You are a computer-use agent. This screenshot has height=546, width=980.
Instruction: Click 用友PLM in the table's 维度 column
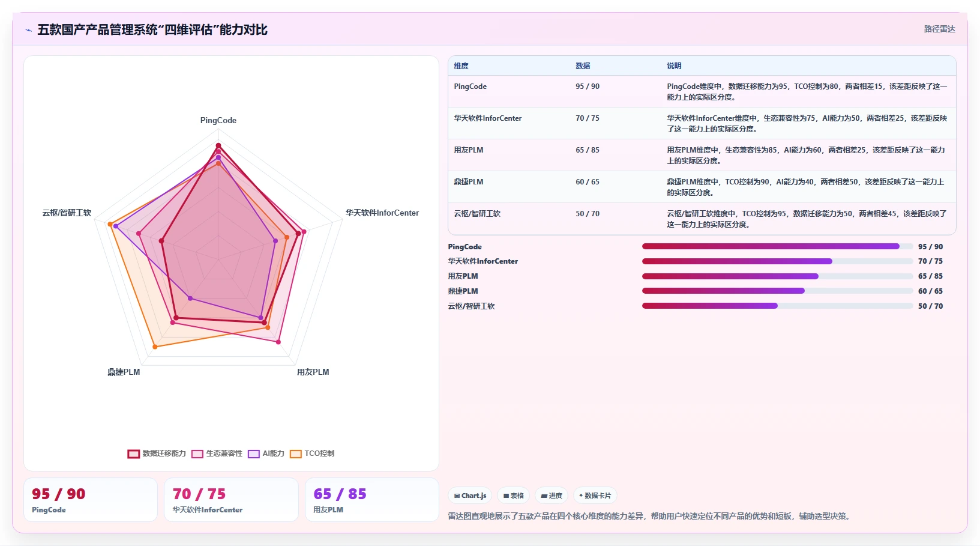[x=468, y=150]
